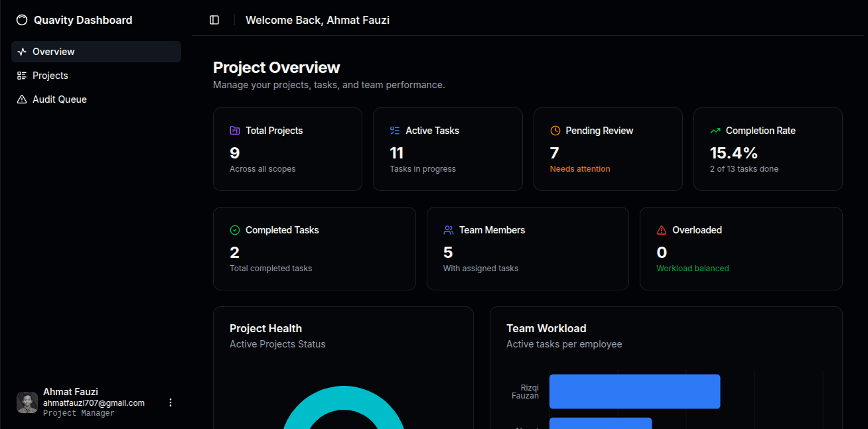Click the Quavity Dashboard logo icon
Viewport: 868px width, 429px height.
tap(21, 20)
